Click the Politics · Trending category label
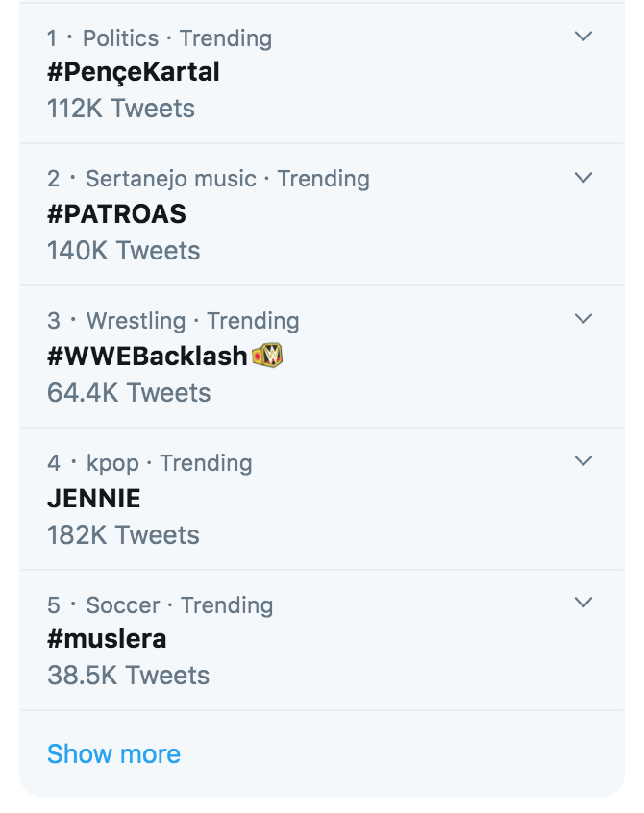 click(177, 38)
